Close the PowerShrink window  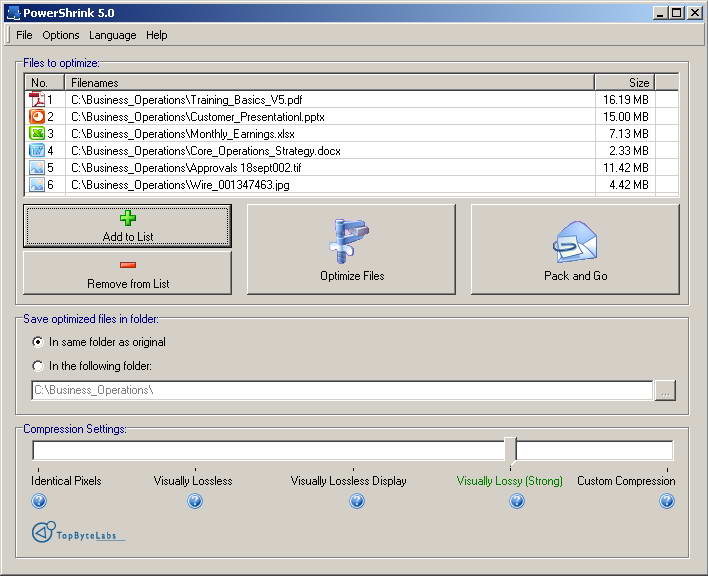pos(694,13)
